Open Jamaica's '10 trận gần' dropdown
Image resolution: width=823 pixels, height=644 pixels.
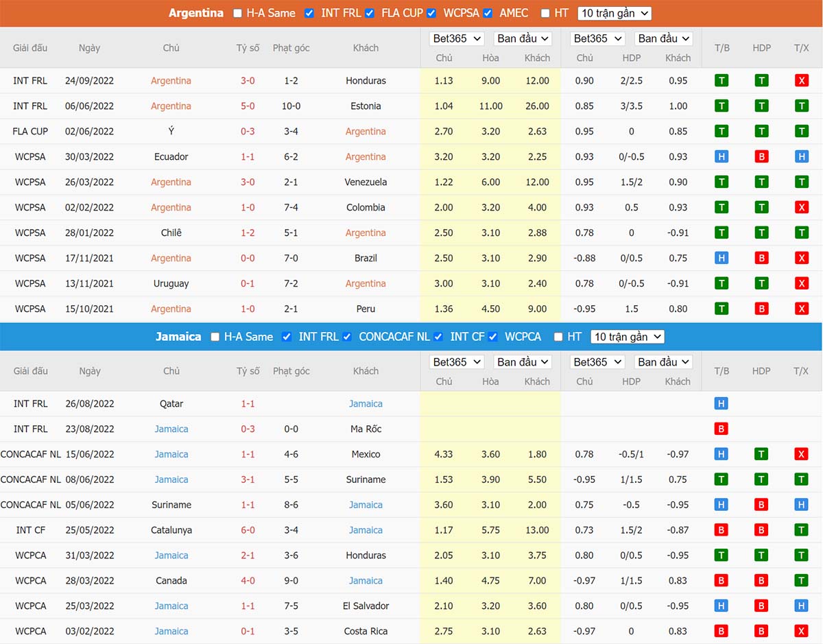click(628, 337)
